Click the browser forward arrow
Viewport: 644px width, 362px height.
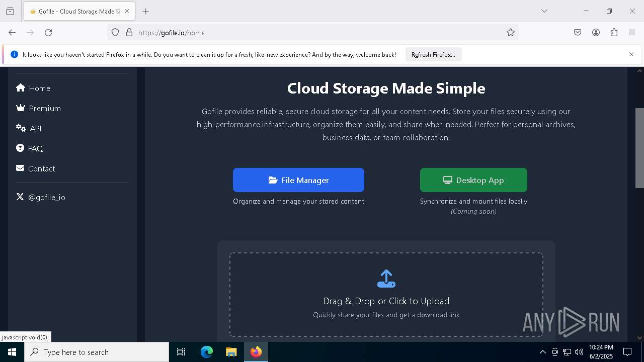[x=30, y=32]
